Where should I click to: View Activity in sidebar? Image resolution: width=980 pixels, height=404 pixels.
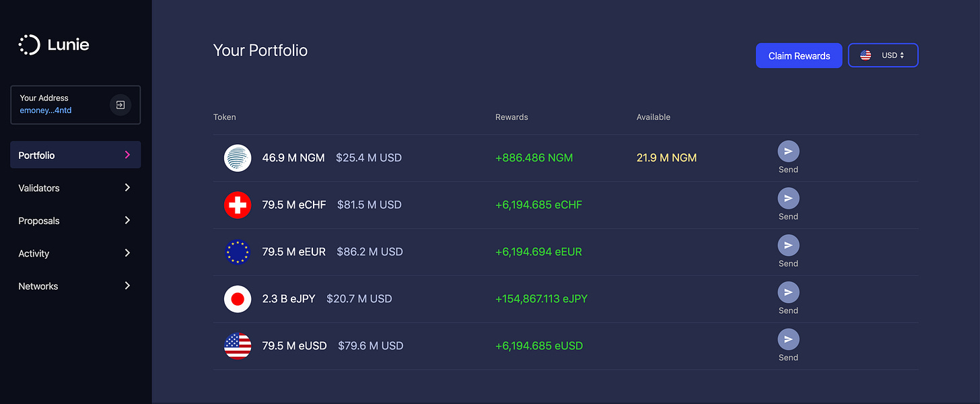point(75,253)
